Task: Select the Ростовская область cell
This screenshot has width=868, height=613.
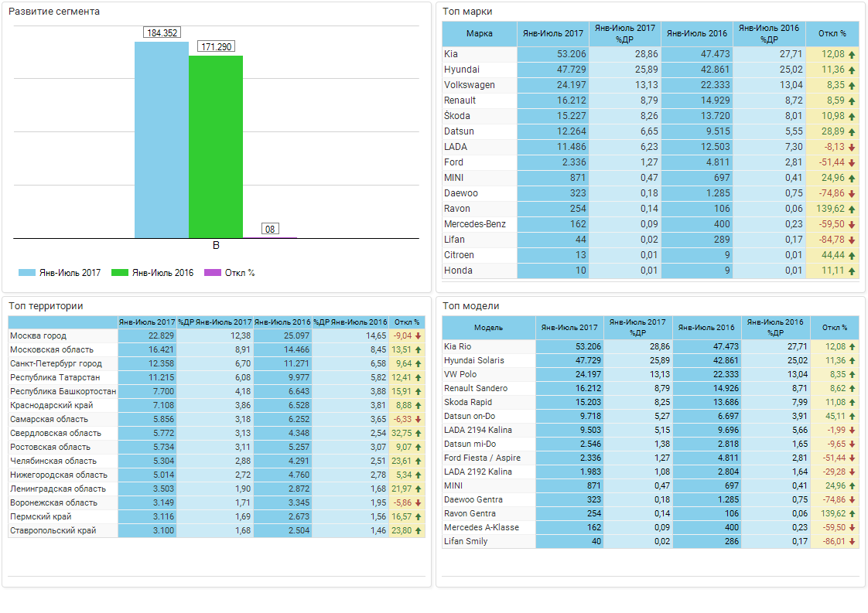Action: pyautogui.click(x=63, y=447)
